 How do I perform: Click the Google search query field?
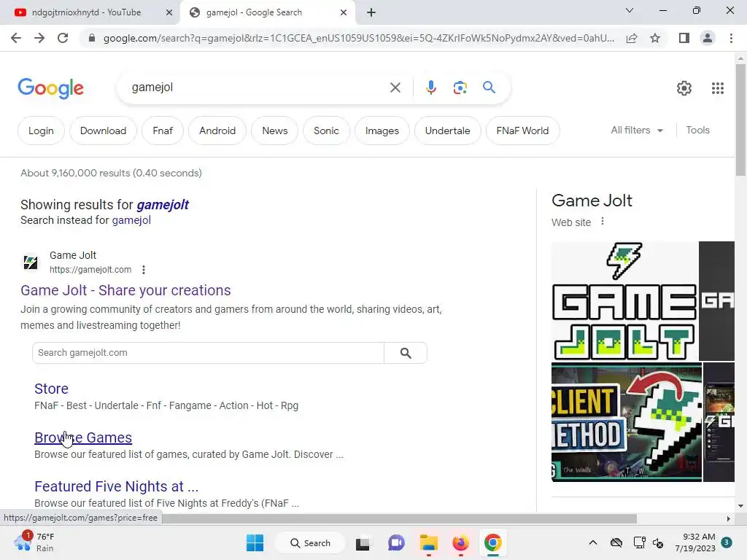[x=258, y=87]
